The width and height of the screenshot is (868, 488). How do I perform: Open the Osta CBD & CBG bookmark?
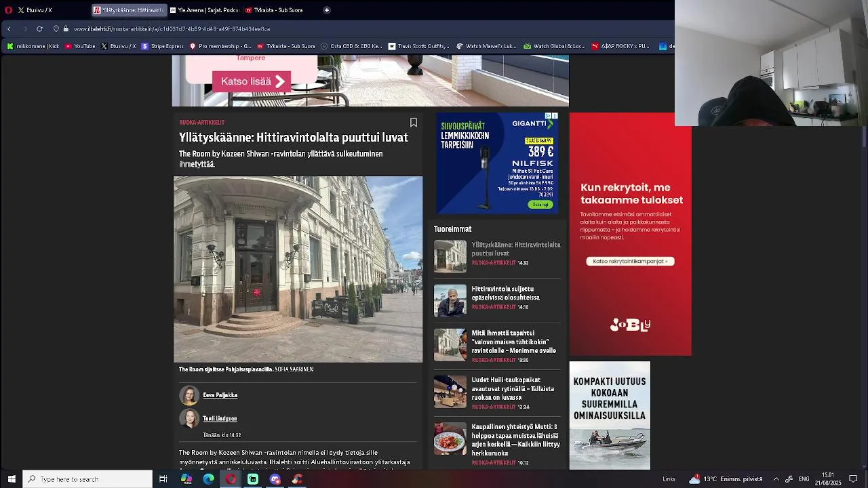(351, 46)
